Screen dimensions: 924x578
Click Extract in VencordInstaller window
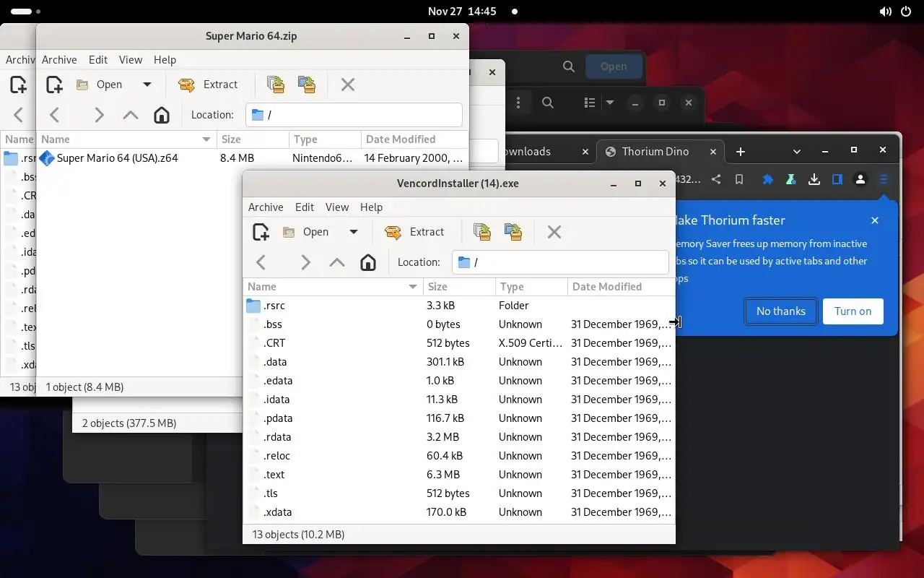[x=414, y=232]
